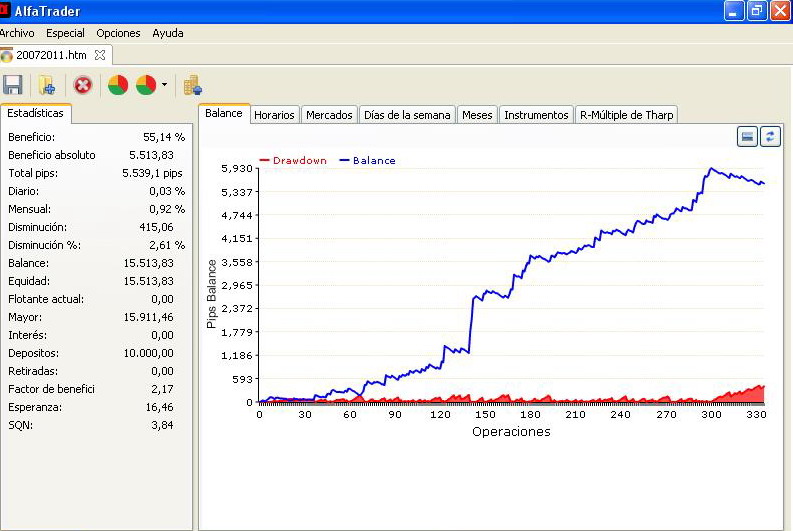Click the building with blue arrow icon
The image size is (793, 531).
(193, 85)
